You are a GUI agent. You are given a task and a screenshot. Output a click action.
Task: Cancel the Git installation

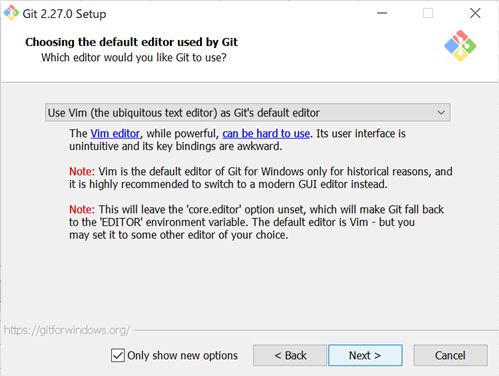pyautogui.click(x=450, y=355)
